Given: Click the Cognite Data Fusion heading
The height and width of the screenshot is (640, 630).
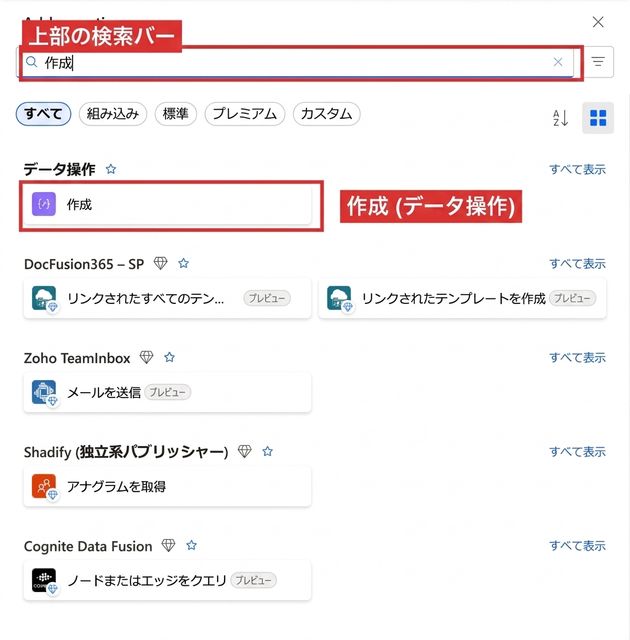Looking at the screenshot, I should 88,546.
